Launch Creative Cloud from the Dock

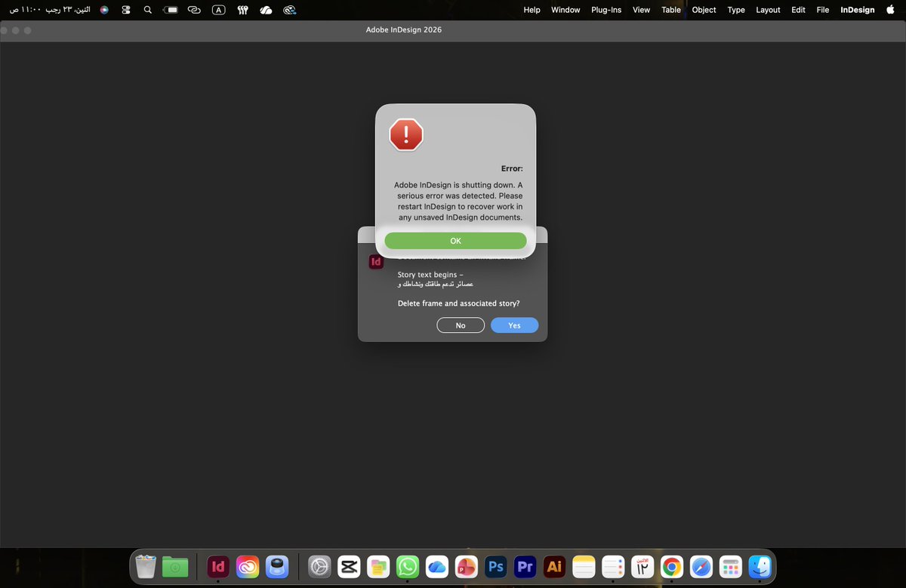click(x=248, y=566)
